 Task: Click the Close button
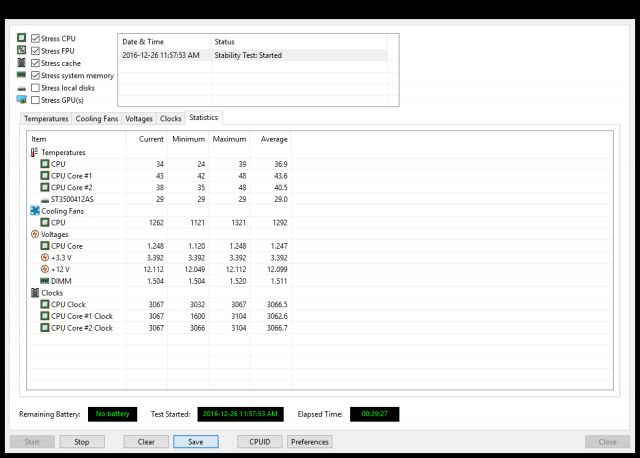607,442
